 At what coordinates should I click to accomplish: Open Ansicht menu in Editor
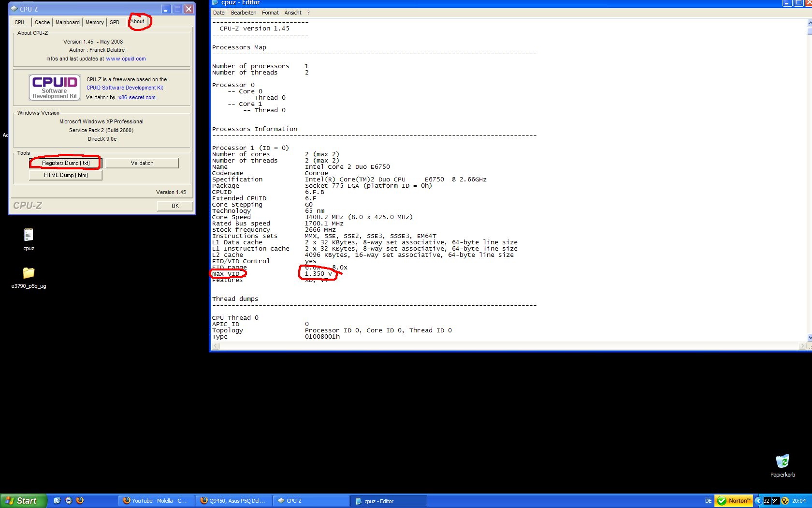[x=293, y=13]
